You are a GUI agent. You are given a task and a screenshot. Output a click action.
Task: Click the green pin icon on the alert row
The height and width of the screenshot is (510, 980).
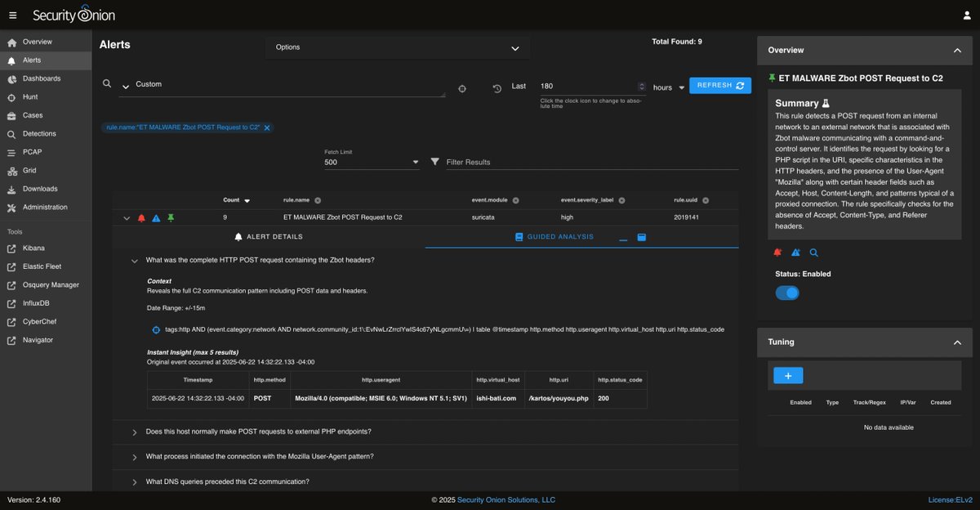pyautogui.click(x=170, y=217)
